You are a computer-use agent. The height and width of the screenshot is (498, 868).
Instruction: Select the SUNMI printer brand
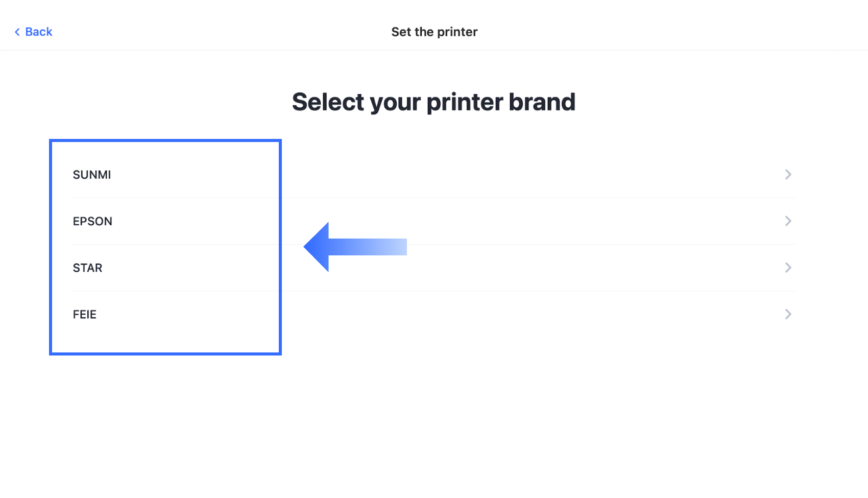coord(92,174)
